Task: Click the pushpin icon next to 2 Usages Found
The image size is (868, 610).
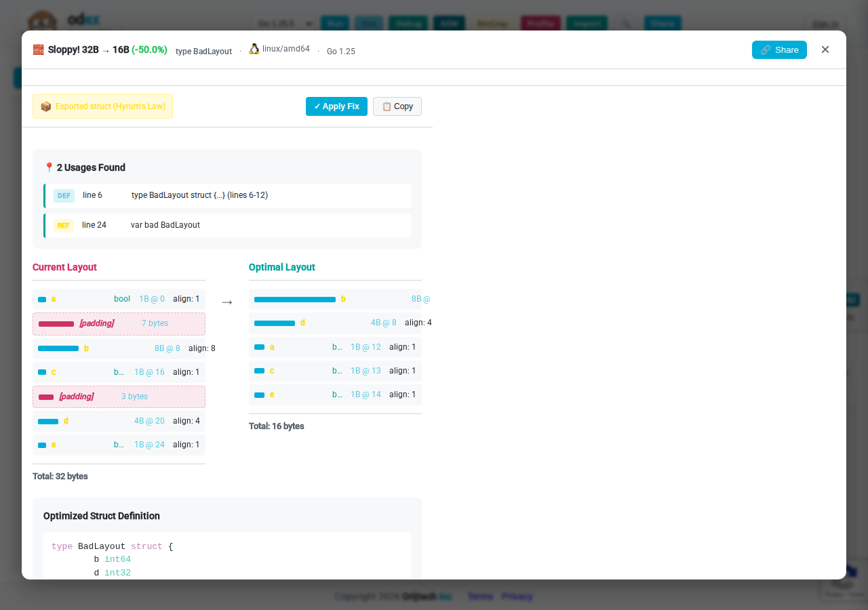Action: tap(48, 166)
